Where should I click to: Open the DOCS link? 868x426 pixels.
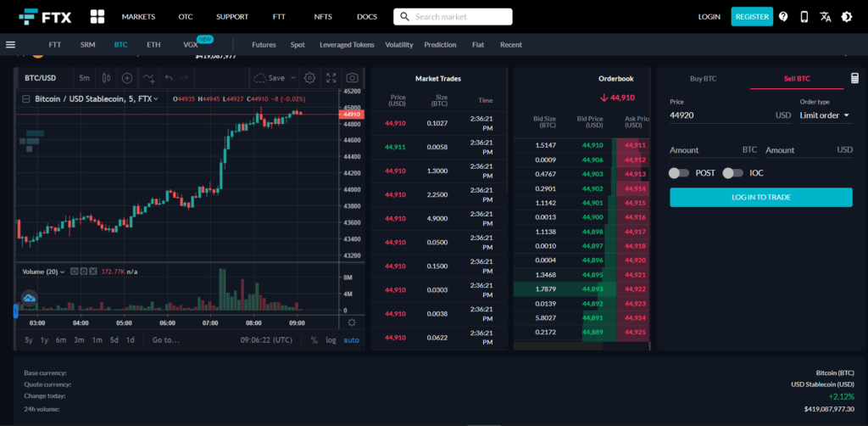click(367, 17)
